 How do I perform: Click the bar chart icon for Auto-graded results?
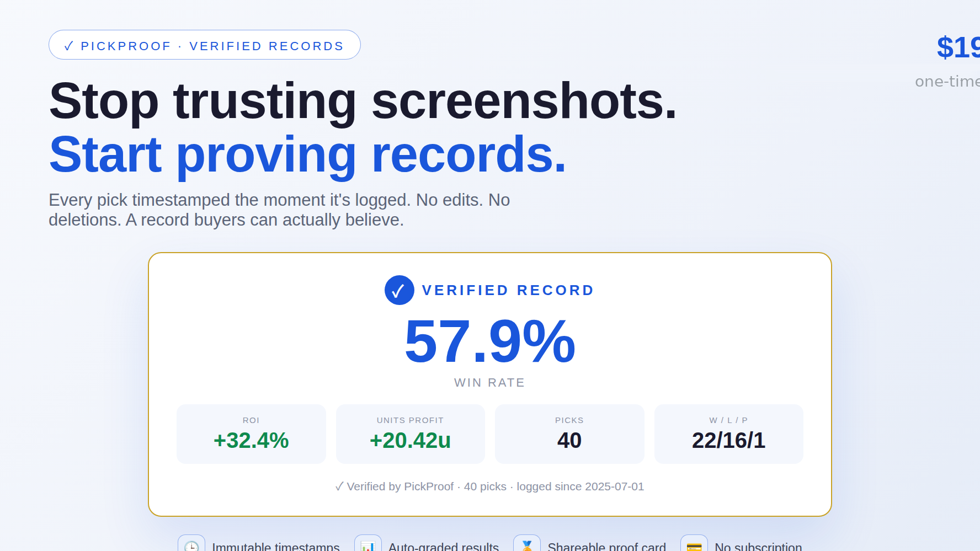368,543
